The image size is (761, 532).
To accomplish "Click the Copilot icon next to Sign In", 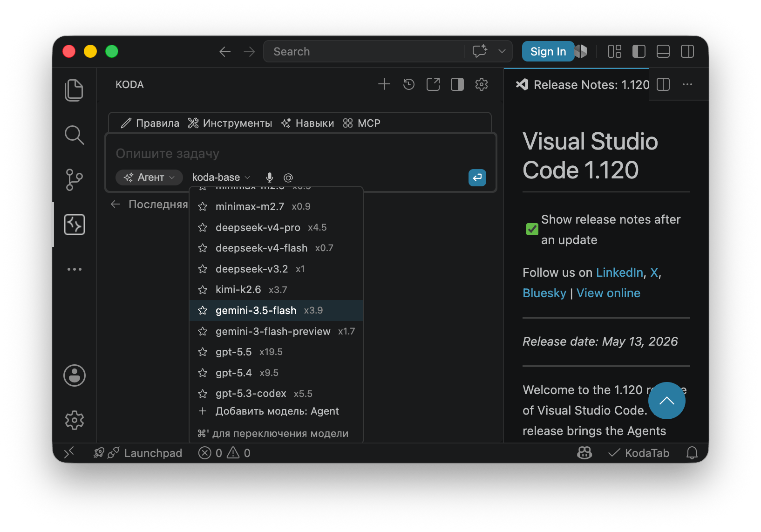I will pos(581,51).
